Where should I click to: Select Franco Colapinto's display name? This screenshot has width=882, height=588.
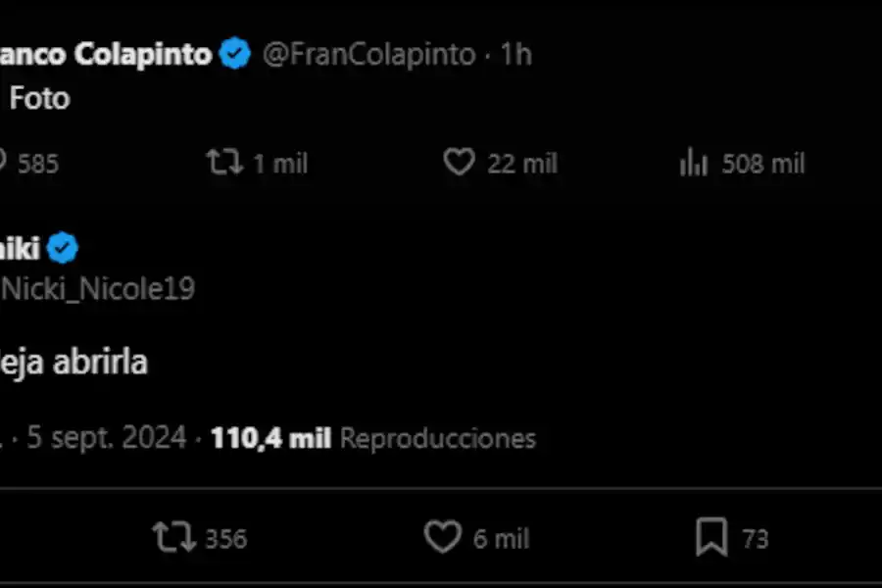[98, 54]
